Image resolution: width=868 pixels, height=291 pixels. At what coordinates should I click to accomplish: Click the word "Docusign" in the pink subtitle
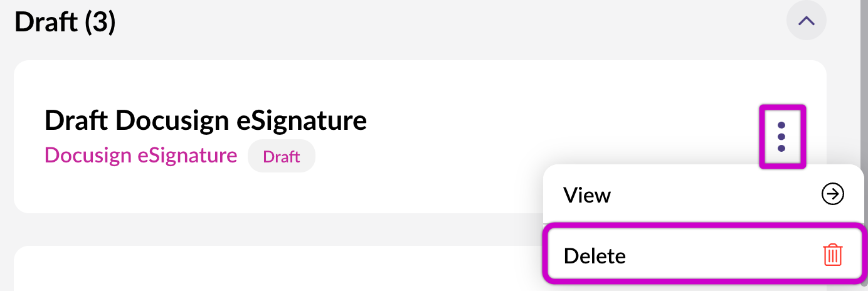(88, 156)
